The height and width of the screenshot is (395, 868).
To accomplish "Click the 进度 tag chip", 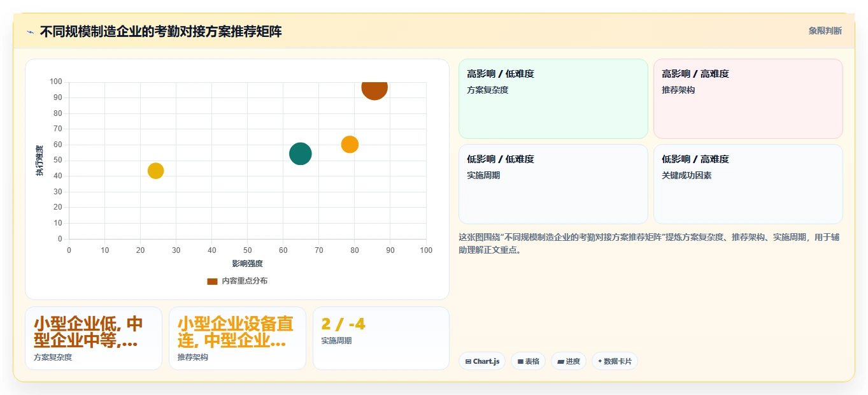I will (x=569, y=361).
